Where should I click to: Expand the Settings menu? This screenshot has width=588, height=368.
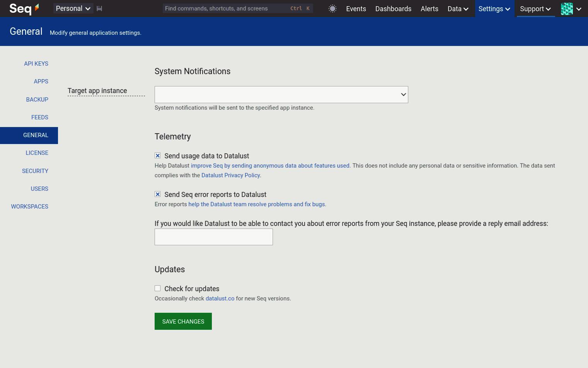pyautogui.click(x=494, y=8)
